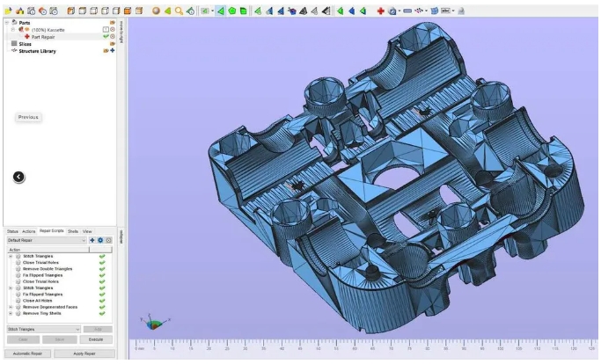Select the solid orange cube view icon
The height and width of the screenshot is (364, 601).
128,11
